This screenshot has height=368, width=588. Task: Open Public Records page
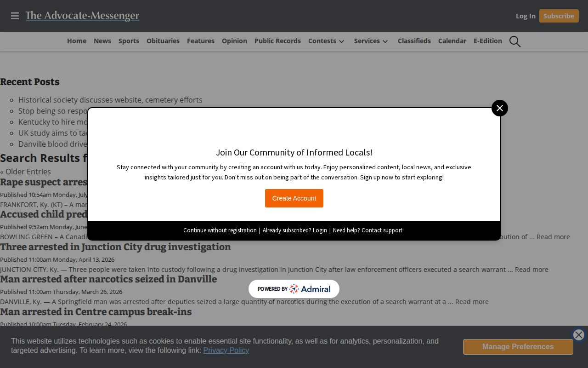pyautogui.click(x=277, y=41)
